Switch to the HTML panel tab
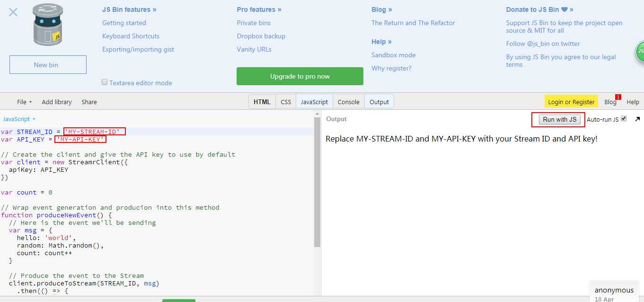This screenshot has width=644, height=302. point(262,102)
